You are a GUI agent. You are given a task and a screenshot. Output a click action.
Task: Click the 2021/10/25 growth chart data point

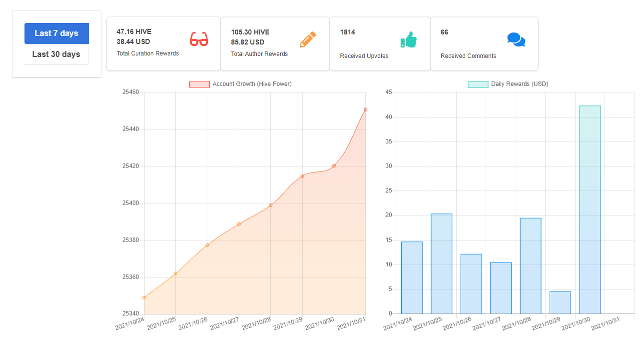176,273
